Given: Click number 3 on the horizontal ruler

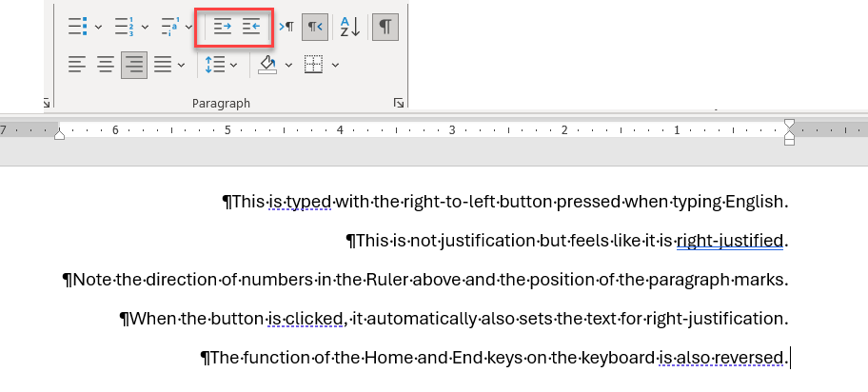Looking at the screenshot, I should 452,130.
